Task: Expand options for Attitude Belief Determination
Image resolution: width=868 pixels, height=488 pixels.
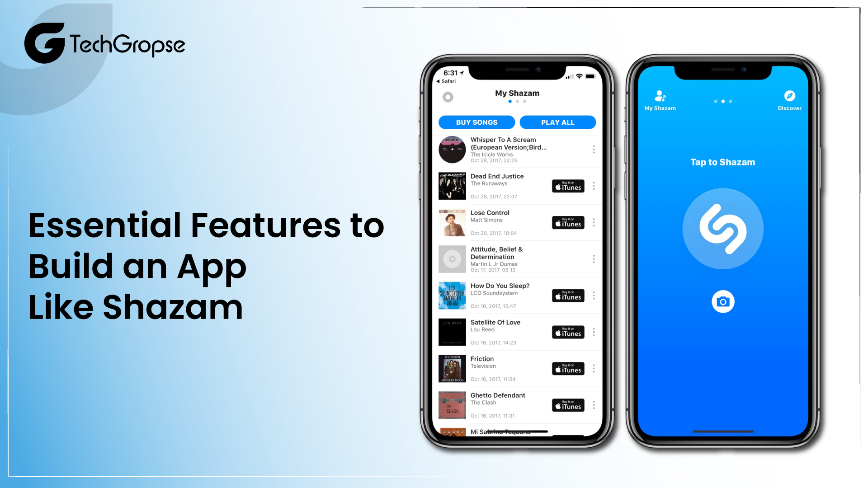Action: (594, 259)
